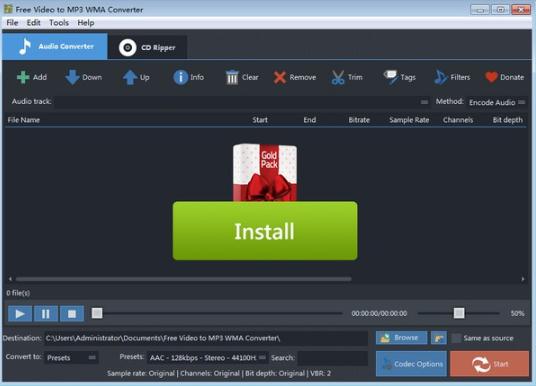Click the Stop playback button
Viewport: 536px width, 386px height.
[x=72, y=314]
